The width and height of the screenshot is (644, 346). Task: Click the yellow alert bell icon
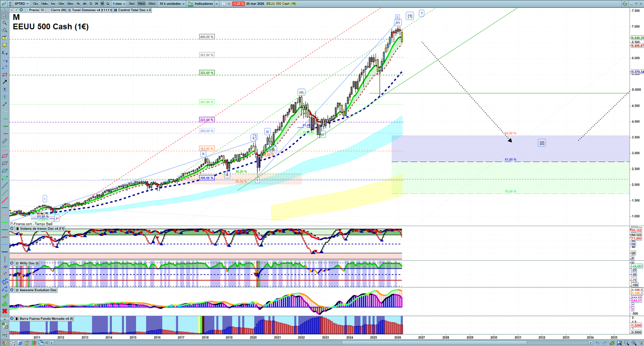(x=4, y=45)
